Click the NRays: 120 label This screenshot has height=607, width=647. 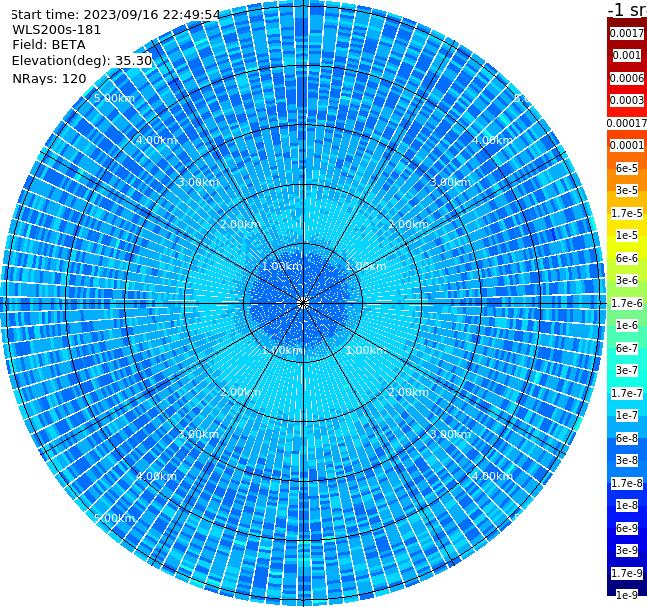[x=49, y=78]
